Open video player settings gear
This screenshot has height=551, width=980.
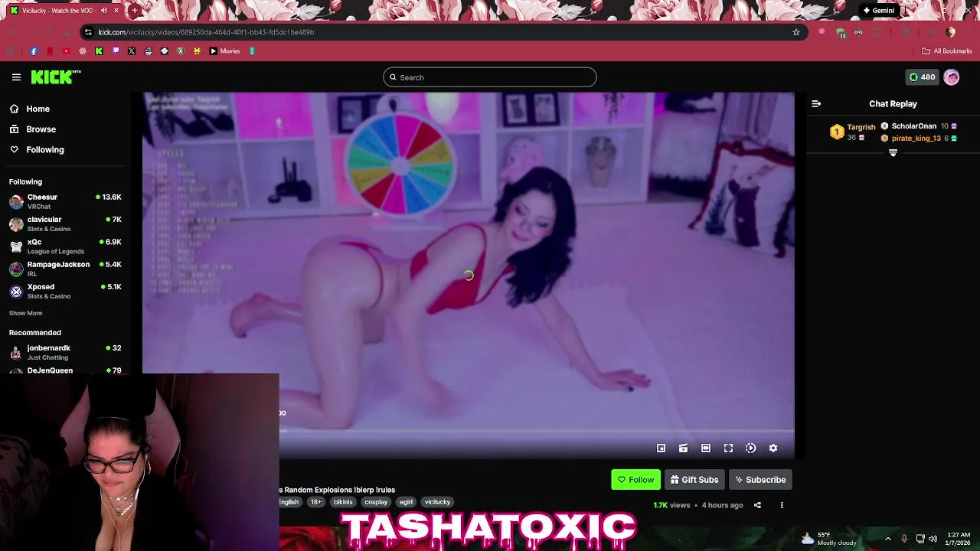coord(773,448)
